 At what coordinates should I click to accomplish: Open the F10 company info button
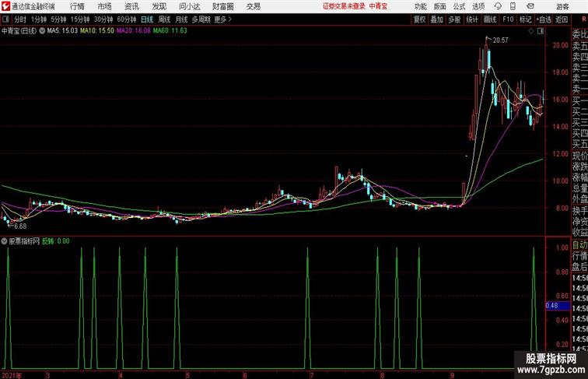coord(508,19)
